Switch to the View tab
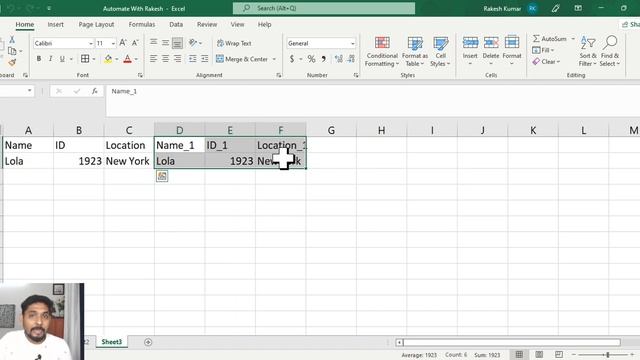The width and height of the screenshot is (640, 360). point(237,24)
